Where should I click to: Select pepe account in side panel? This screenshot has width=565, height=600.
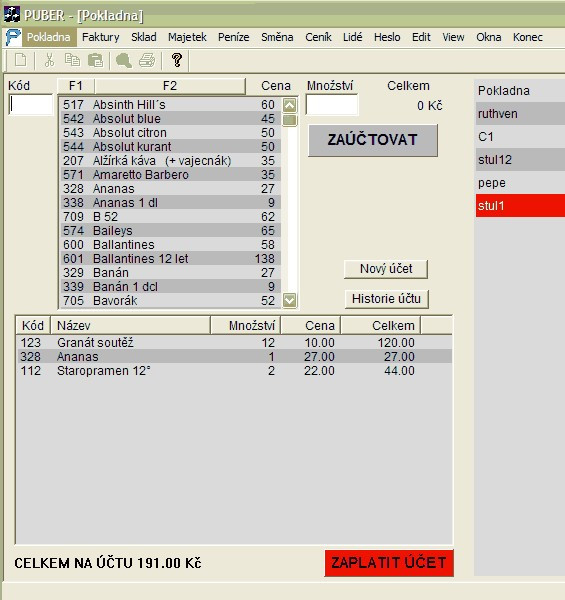[520, 183]
